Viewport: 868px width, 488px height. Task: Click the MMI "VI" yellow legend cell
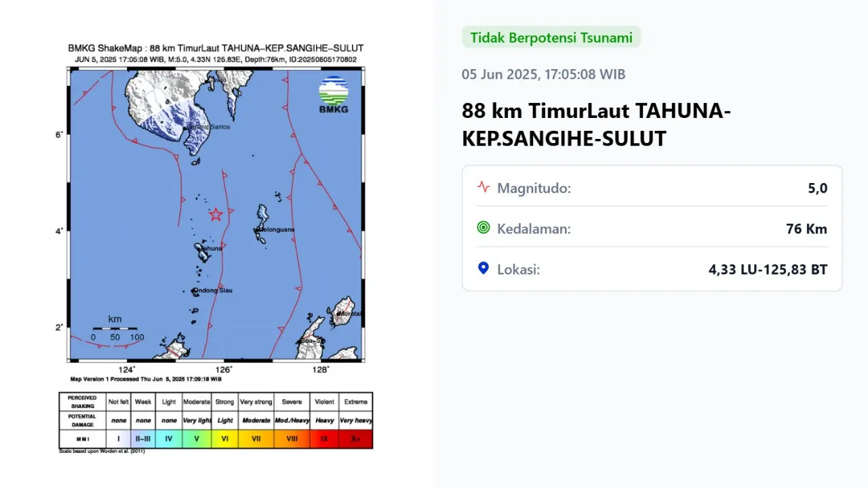pyautogui.click(x=224, y=439)
